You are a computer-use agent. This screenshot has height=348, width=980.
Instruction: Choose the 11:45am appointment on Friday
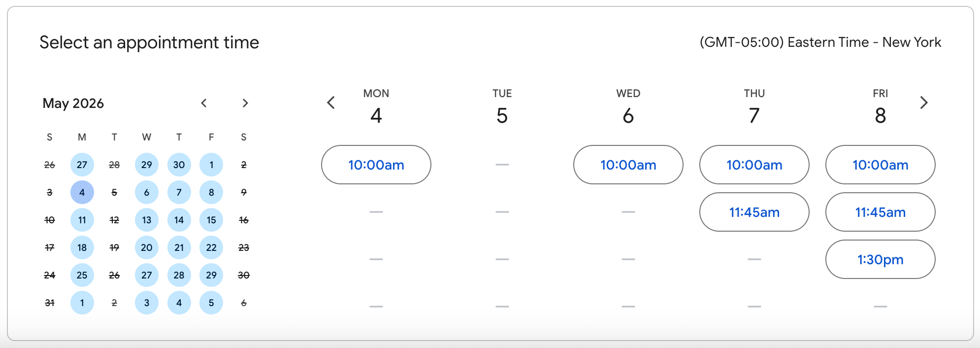[880, 212]
